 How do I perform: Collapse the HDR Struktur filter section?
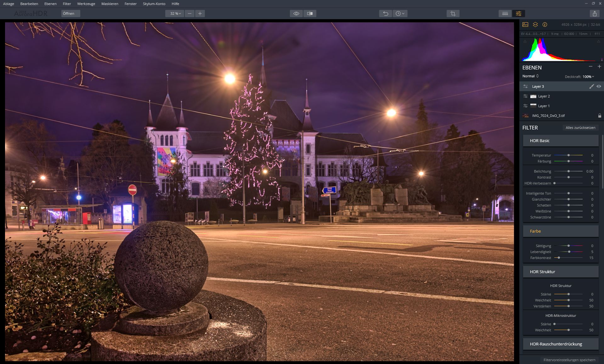pos(561,272)
